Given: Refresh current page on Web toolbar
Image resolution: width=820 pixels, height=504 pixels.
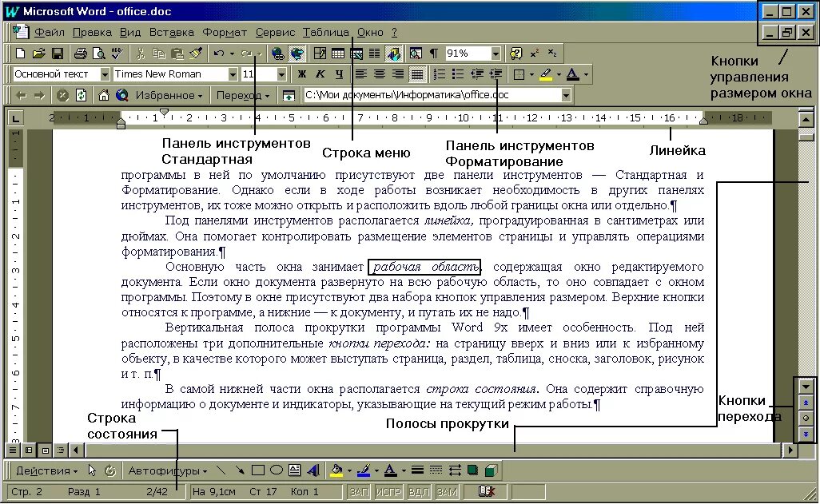Looking at the screenshot, I should [x=81, y=95].
